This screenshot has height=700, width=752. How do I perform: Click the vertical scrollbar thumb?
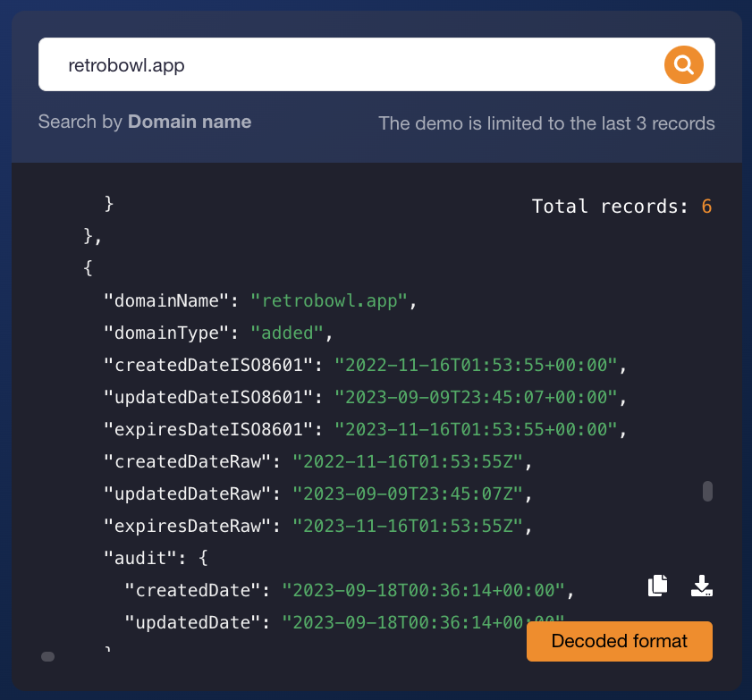[x=707, y=492]
